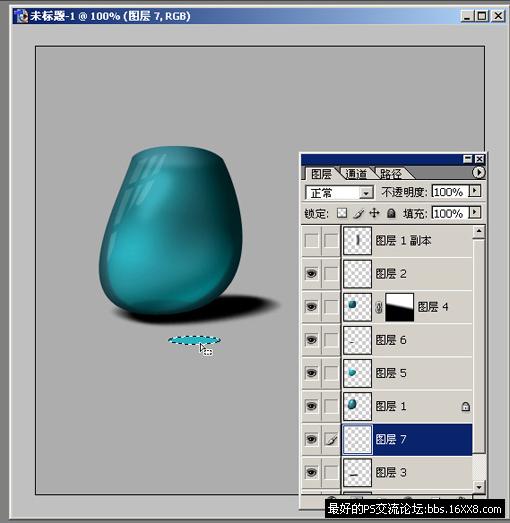Click the lock position move icon
This screenshot has width=510, height=523.
(x=375, y=213)
